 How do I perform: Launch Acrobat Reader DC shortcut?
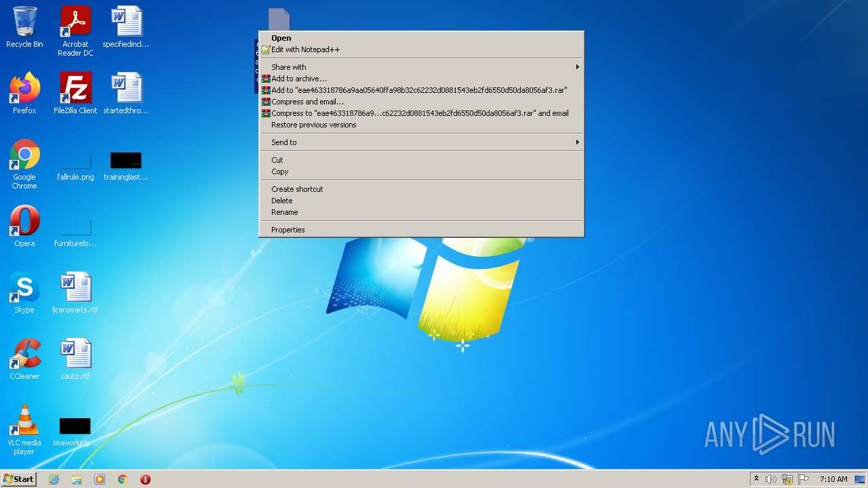pyautogui.click(x=75, y=31)
